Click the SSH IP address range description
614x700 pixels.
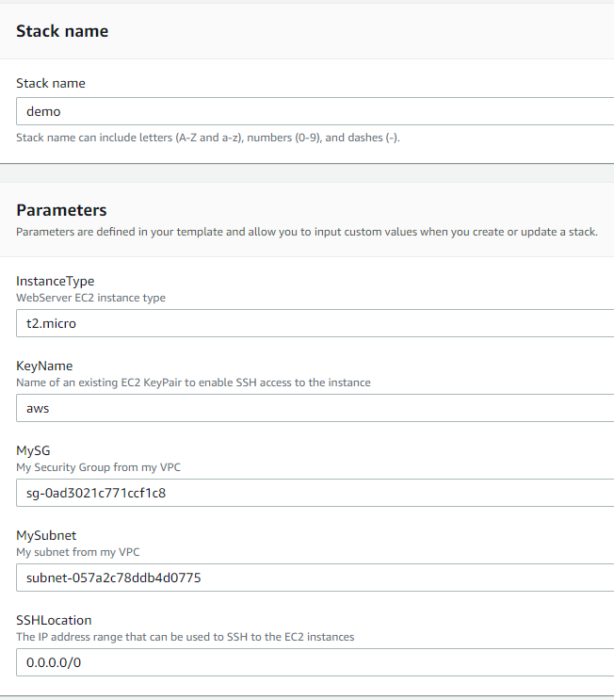pos(186,637)
